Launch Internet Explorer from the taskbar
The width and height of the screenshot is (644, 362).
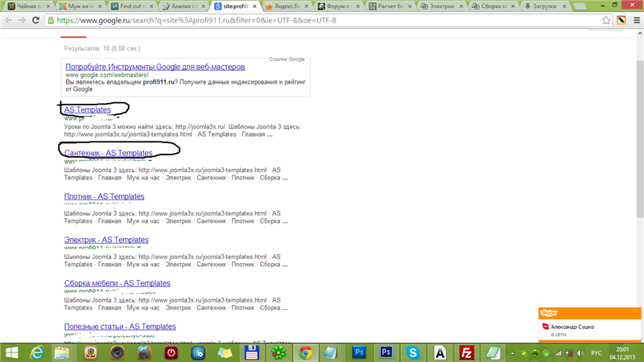(37, 353)
